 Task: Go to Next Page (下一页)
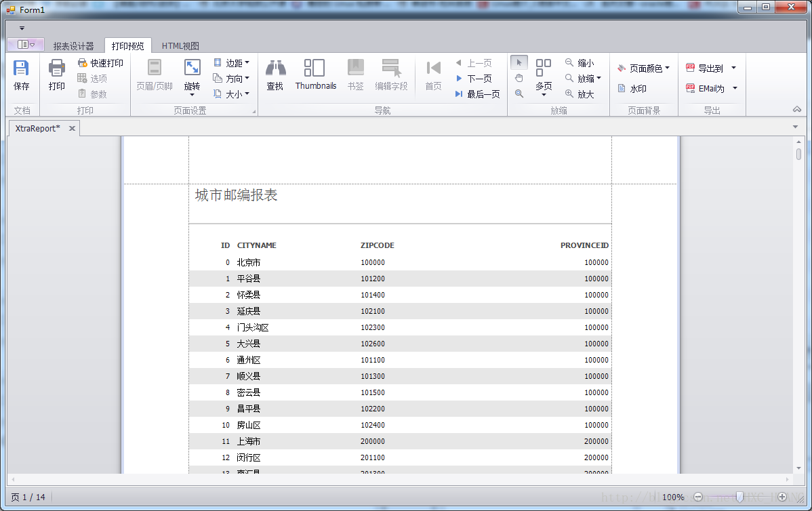pos(474,79)
